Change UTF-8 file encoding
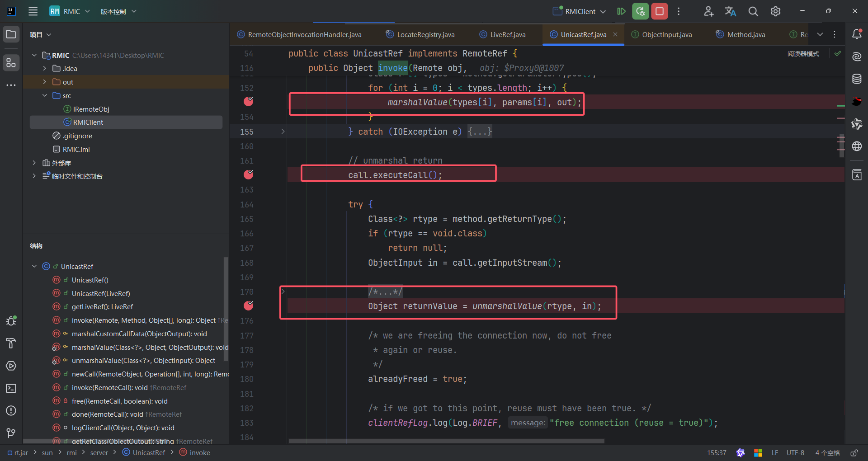 (x=795, y=452)
